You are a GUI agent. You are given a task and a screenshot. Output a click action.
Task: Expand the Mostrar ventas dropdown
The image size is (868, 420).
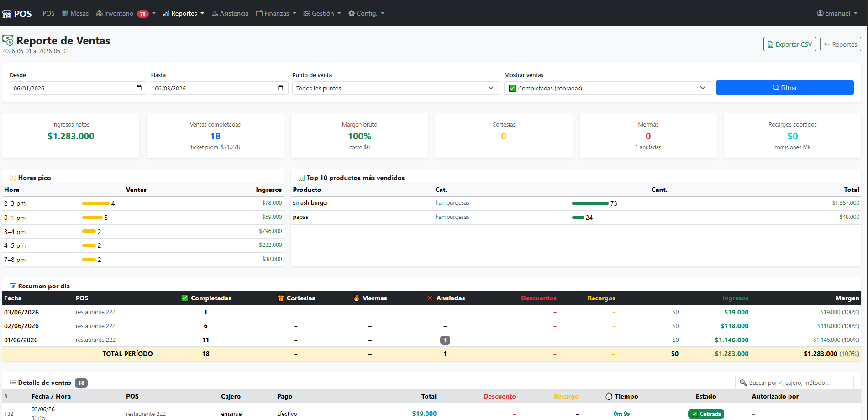pos(608,88)
